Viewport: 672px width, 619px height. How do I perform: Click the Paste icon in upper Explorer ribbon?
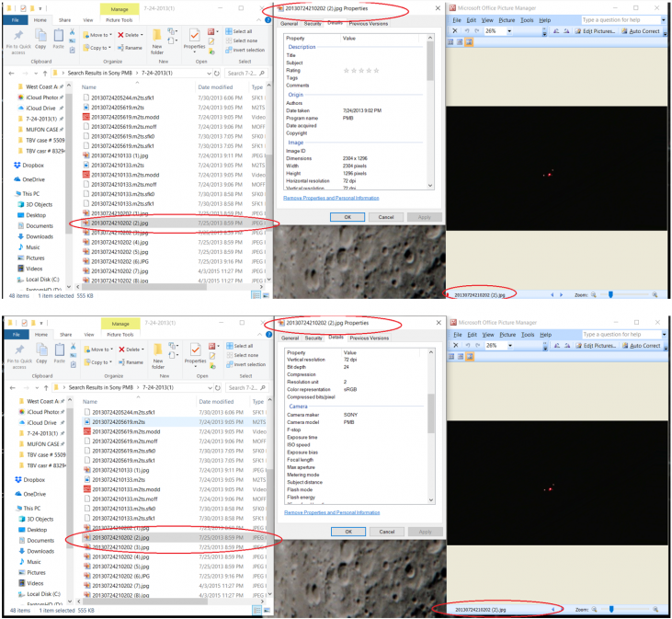point(59,36)
